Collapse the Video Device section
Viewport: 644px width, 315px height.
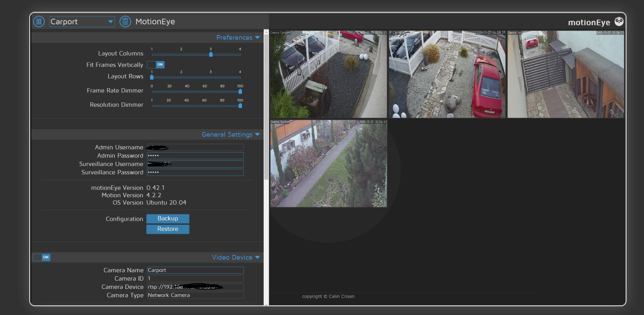click(x=236, y=257)
